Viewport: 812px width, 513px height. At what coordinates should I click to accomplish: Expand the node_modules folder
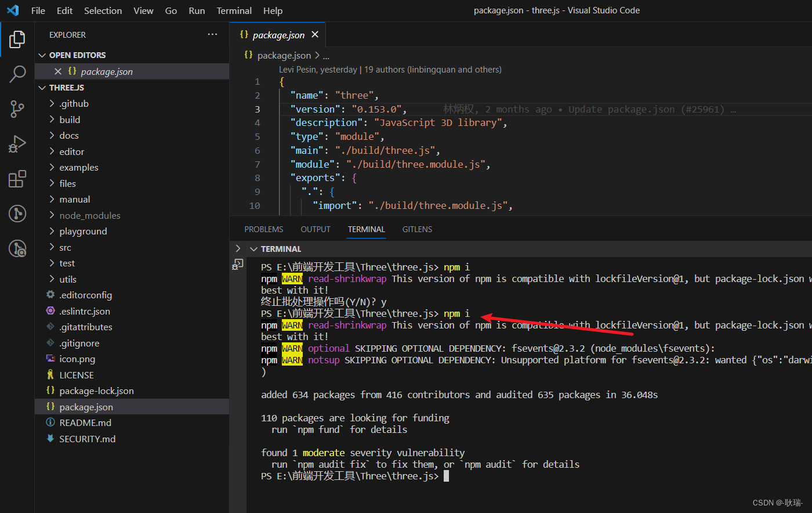pos(52,215)
